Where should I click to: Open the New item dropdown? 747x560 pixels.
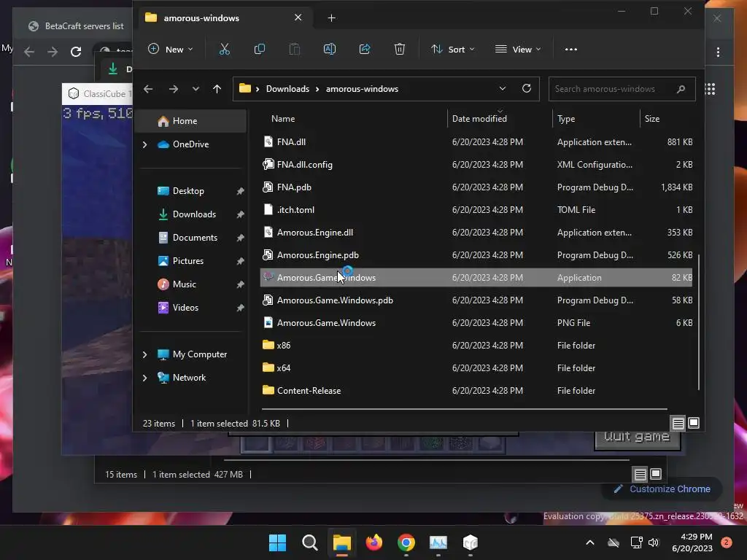(171, 49)
